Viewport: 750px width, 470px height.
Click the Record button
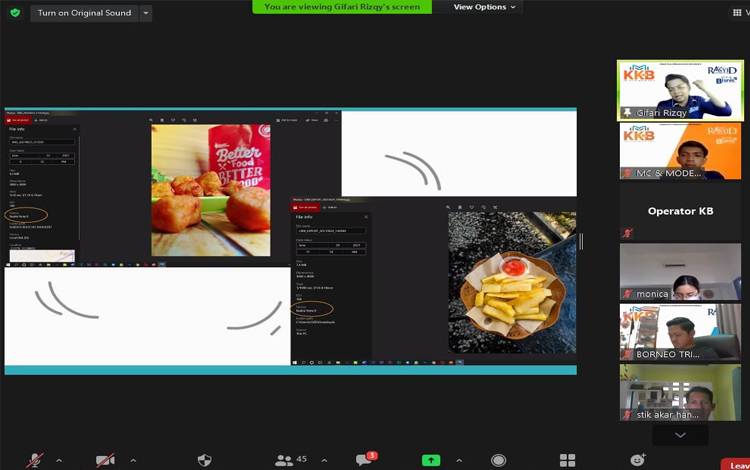coord(498,460)
